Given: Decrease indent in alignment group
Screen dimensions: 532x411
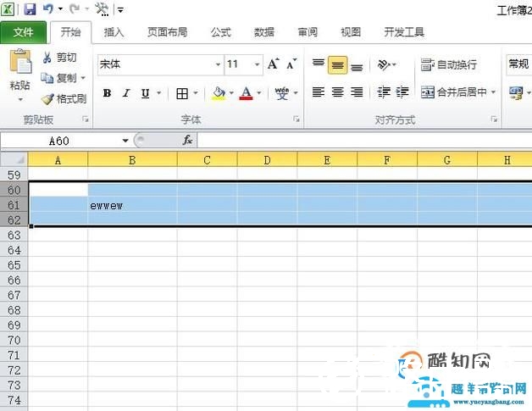Looking at the screenshot, I should [384, 92].
